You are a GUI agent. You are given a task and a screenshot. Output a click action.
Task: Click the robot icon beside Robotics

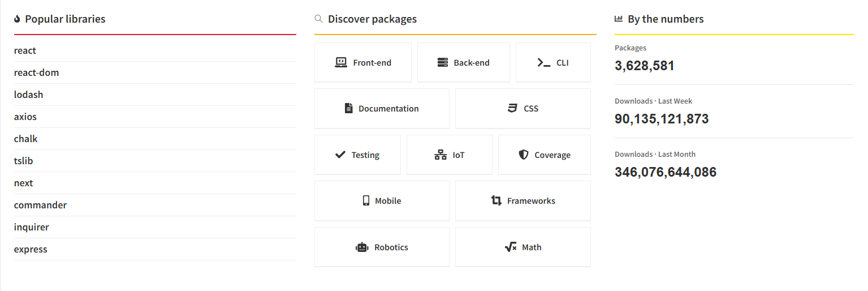click(362, 247)
